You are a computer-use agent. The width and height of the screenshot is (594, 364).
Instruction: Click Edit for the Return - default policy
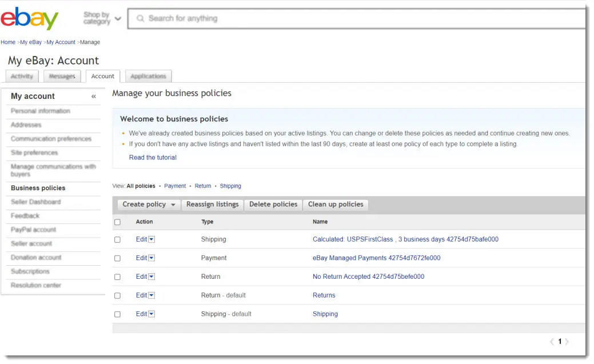141,295
